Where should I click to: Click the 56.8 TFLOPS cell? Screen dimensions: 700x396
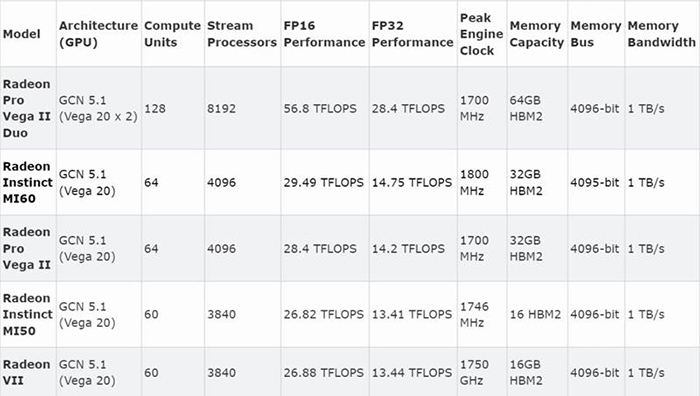tap(320, 108)
